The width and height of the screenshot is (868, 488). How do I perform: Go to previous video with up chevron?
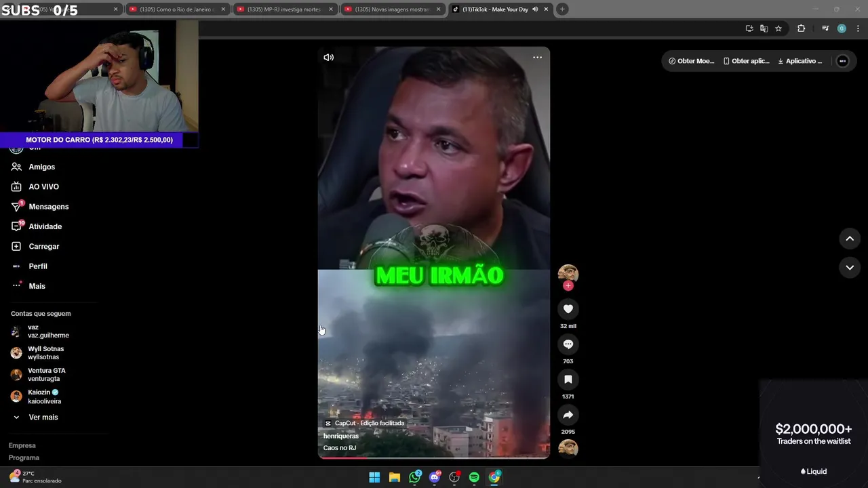(850, 239)
